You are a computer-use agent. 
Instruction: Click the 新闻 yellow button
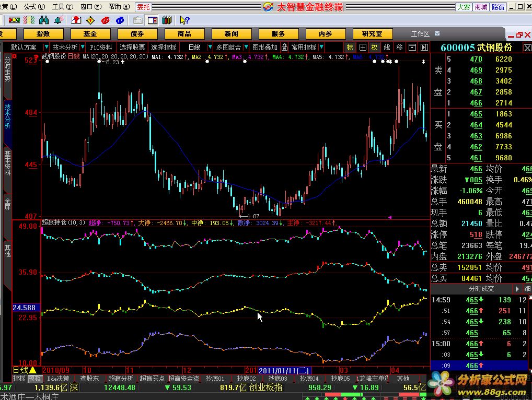[x=232, y=34]
